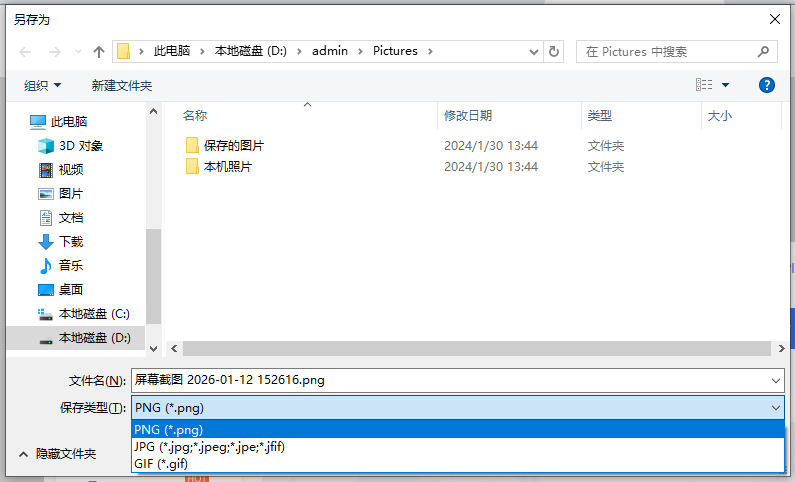Click the 桌面 blue screen icon
The height and width of the screenshot is (482, 795).
point(46,290)
